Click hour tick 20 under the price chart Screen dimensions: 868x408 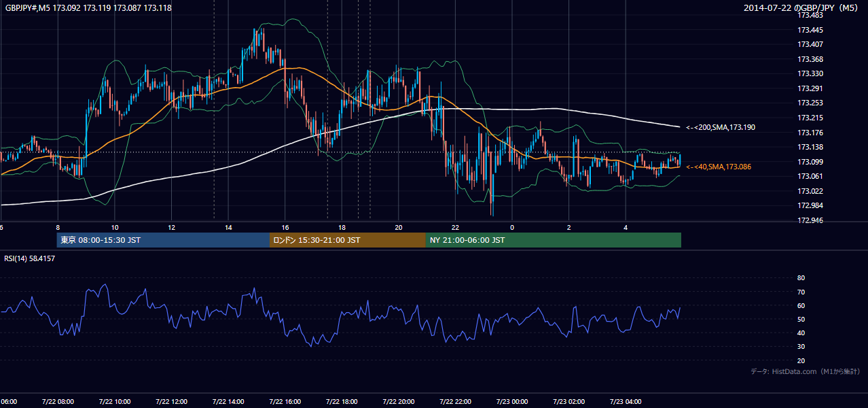[399, 227]
